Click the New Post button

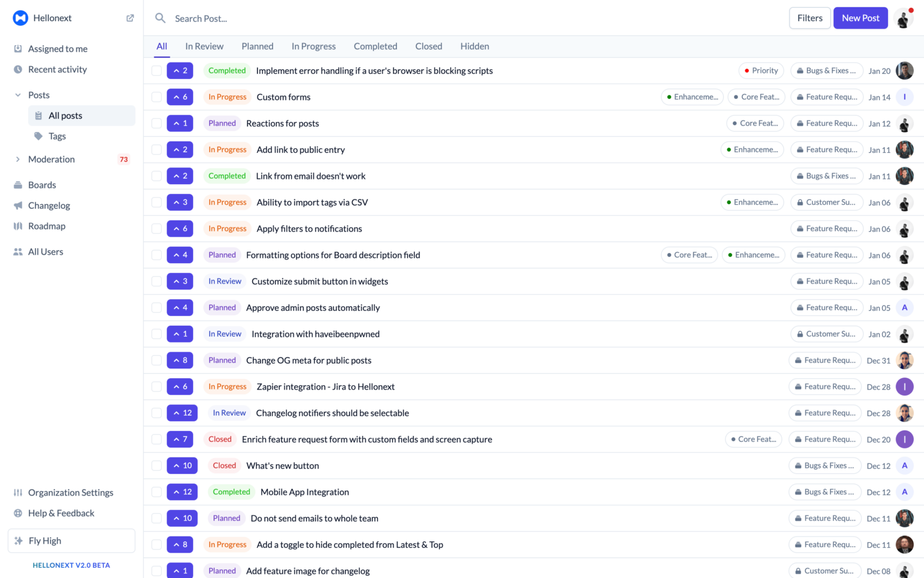click(860, 18)
